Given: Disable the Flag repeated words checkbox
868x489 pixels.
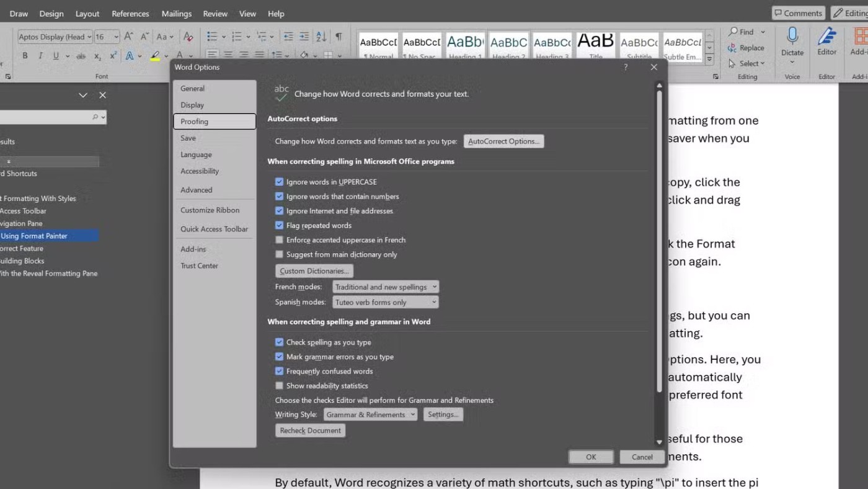Looking at the screenshot, I should [x=279, y=225].
